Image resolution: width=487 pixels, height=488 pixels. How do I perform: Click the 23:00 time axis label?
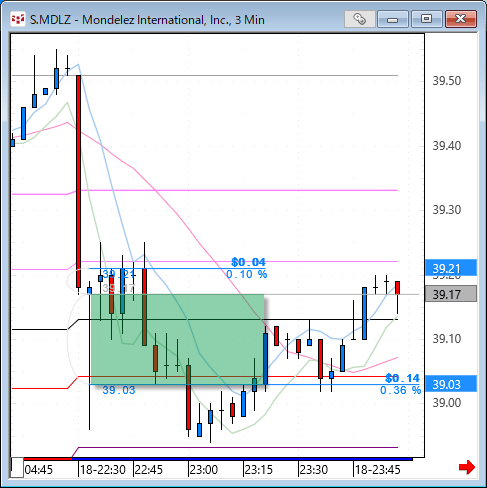(x=204, y=470)
